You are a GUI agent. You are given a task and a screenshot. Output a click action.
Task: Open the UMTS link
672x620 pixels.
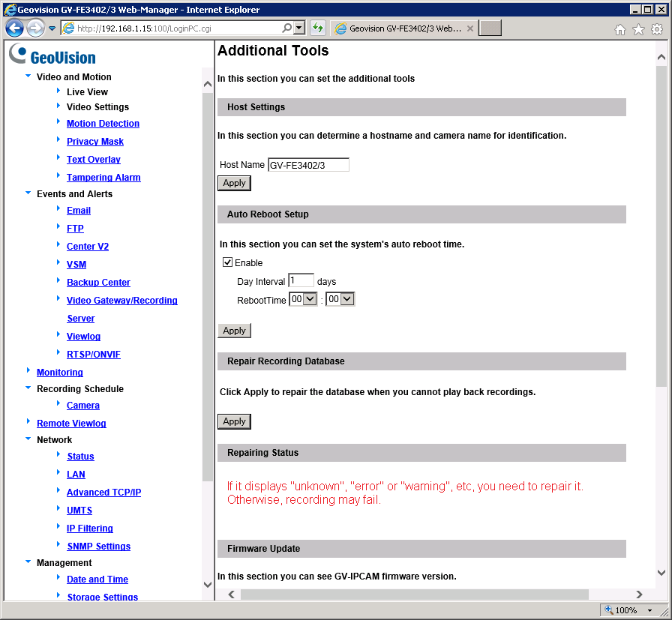(x=79, y=511)
